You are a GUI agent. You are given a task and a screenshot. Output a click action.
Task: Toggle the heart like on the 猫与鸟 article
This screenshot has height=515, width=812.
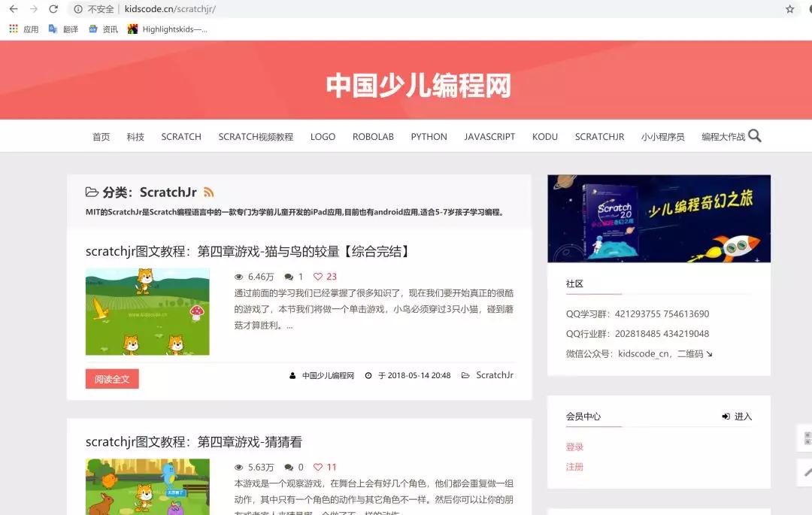coord(320,277)
